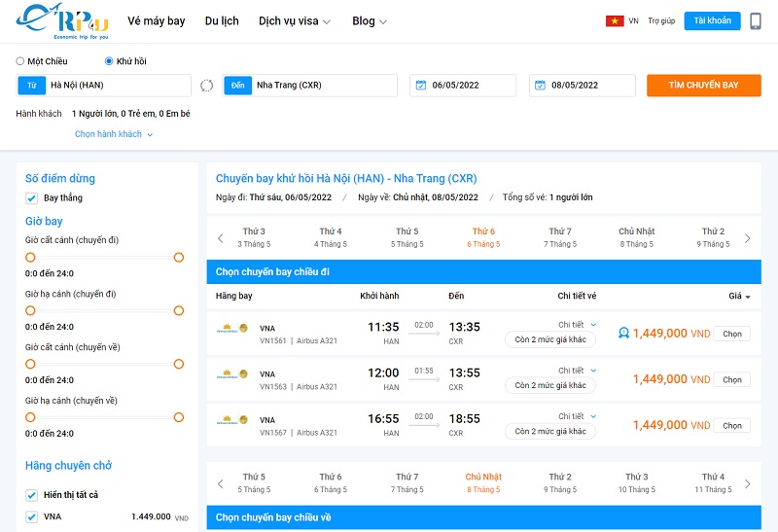The width and height of the screenshot is (778, 532).
Task: Expand Chi tiết for the 16:55 flight
Action: coord(577,416)
